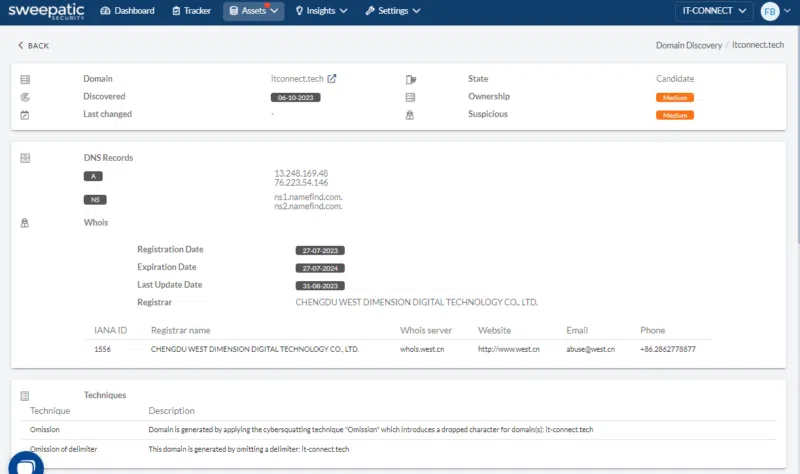Image resolution: width=800 pixels, height=474 pixels.
Task: Open the Domain Discovery breadcrumb link
Action: click(689, 45)
